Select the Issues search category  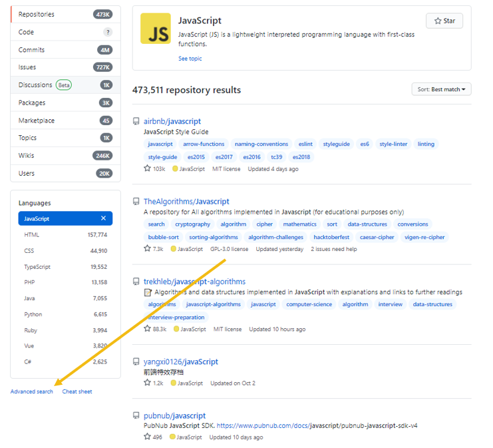[x=28, y=67]
